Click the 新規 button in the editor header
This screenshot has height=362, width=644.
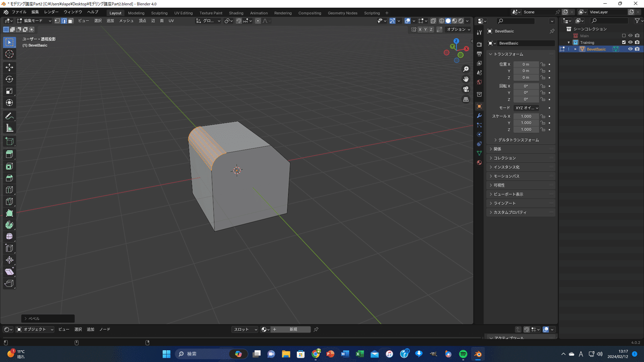[293, 329]
